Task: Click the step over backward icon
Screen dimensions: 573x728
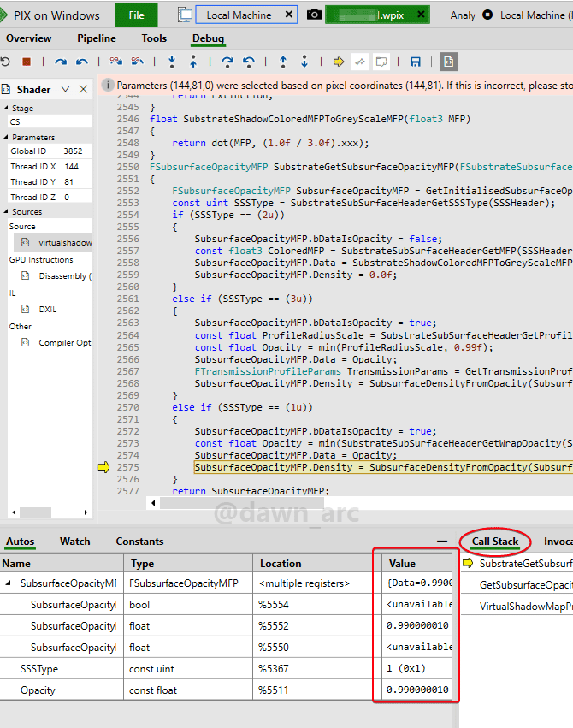Action: tap(249, 62)
